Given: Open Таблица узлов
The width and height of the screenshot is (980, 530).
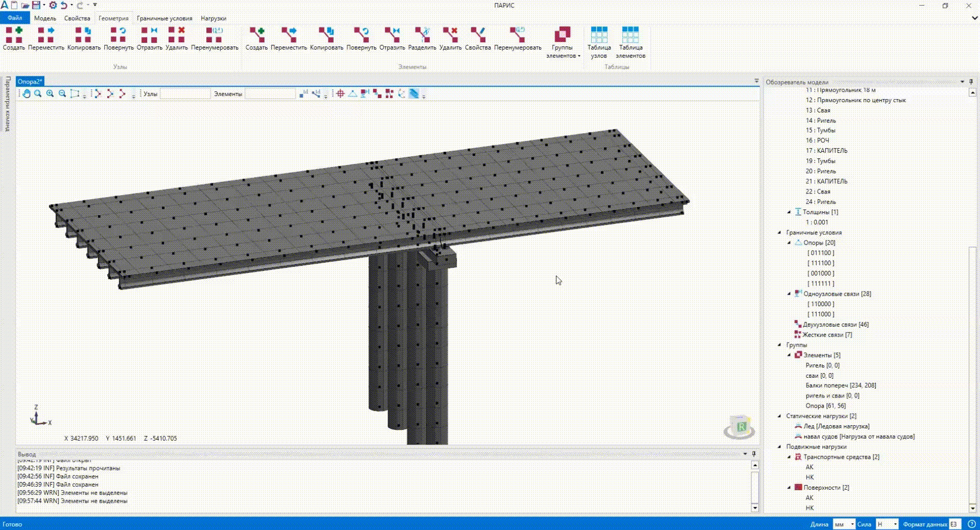Looking at the screenshot, I should click(x=599, y=42).
